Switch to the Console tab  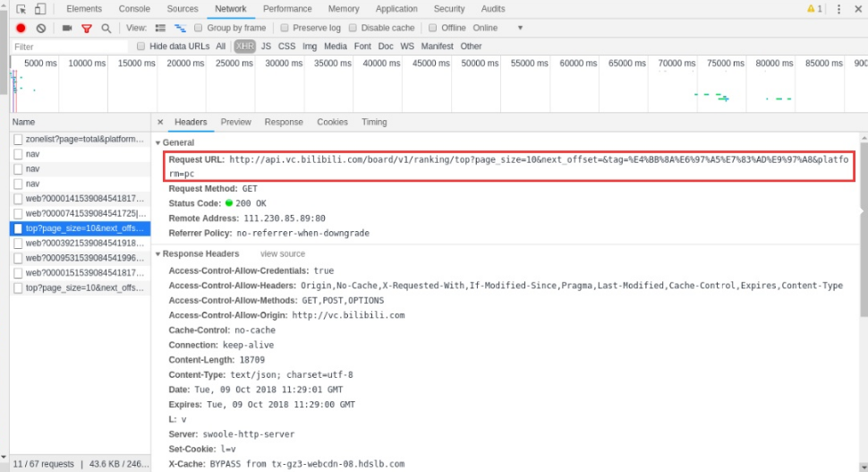[x=134, y=9]
